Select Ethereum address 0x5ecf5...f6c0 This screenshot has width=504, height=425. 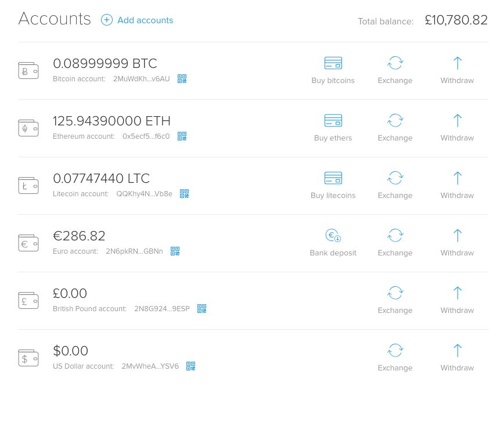tap(146, 136)
